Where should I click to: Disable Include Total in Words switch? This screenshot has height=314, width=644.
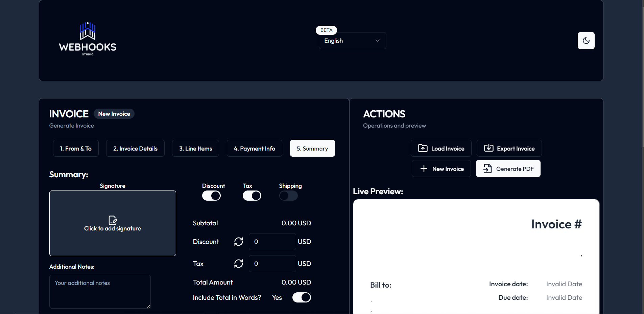pyautogui.click(x=302, y=297)
